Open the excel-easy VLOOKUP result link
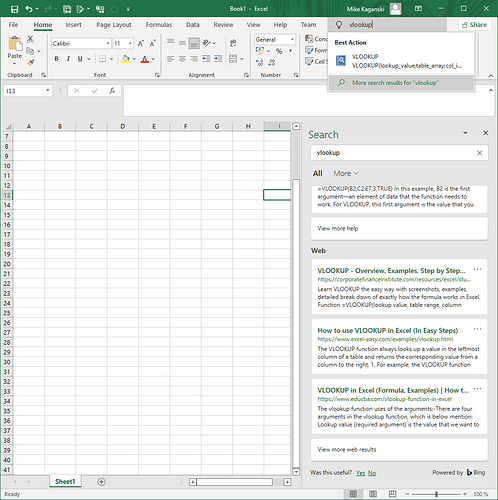Screen dimensions: 498x500 [x=388, y=331]
